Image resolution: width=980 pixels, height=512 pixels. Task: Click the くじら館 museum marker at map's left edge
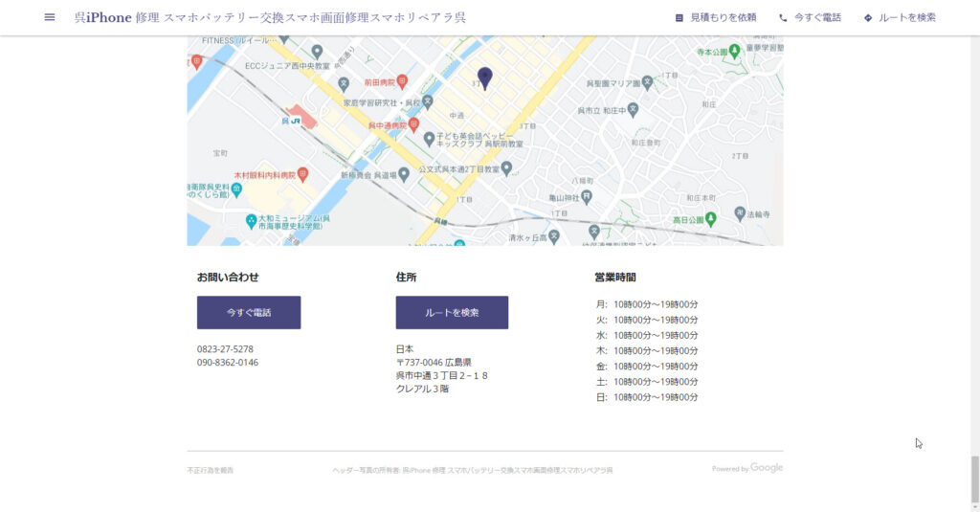point(236,189)
